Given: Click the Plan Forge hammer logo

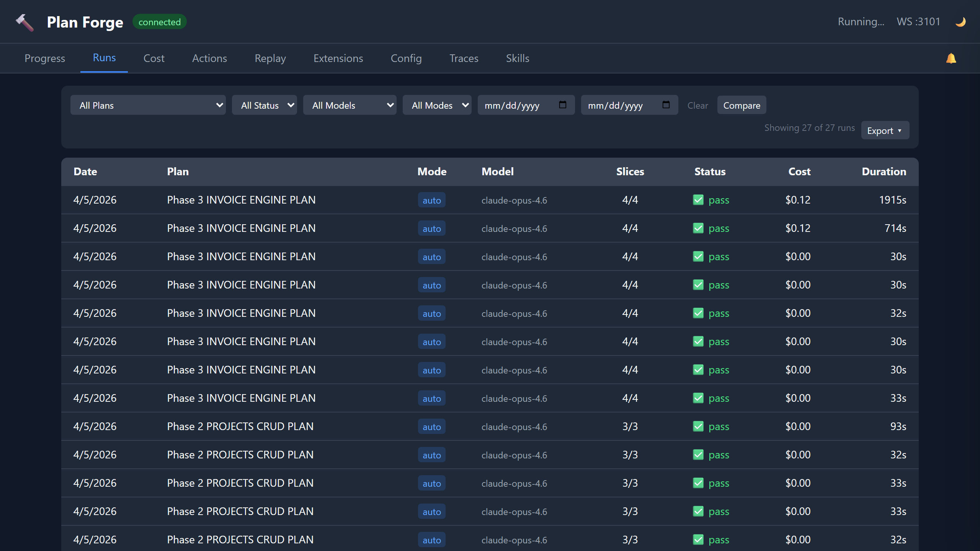Looking at the screenshot, I should 24,22.
